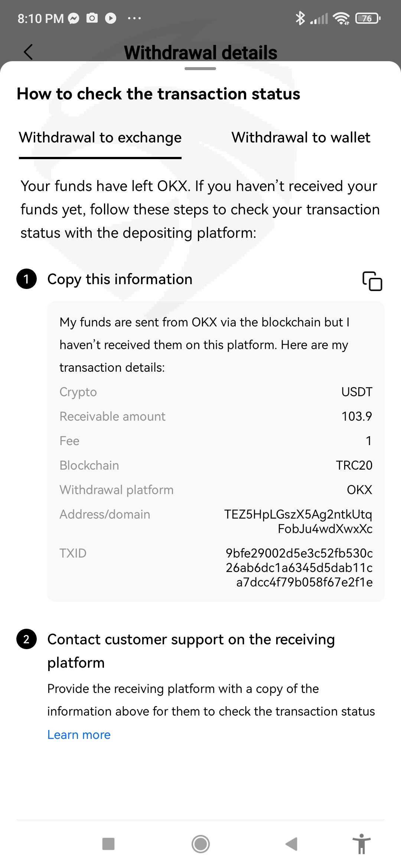The height and width of the screenshot is (868, 401).
Task: Tap the Withdrawal details page title
Action: pyautogui.click(x=200, y=53)
